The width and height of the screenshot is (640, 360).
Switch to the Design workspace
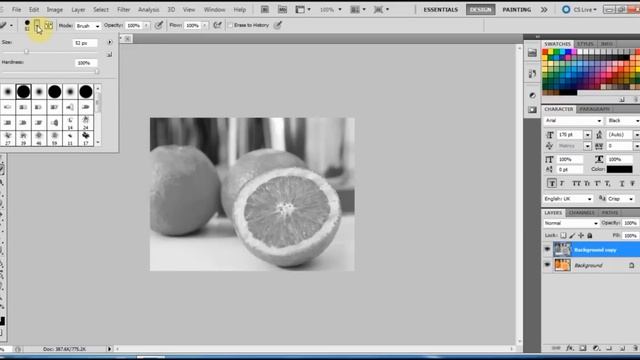[x=480, y=9]
